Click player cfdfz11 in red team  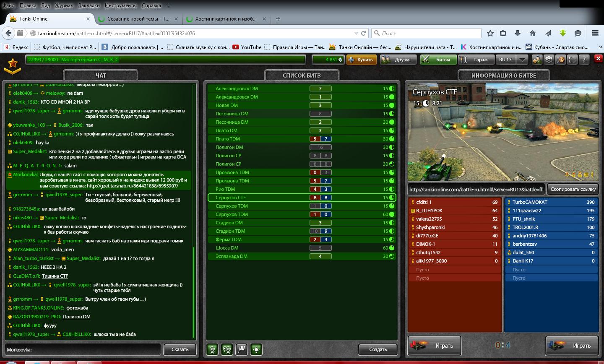click(x=455, y=202)
